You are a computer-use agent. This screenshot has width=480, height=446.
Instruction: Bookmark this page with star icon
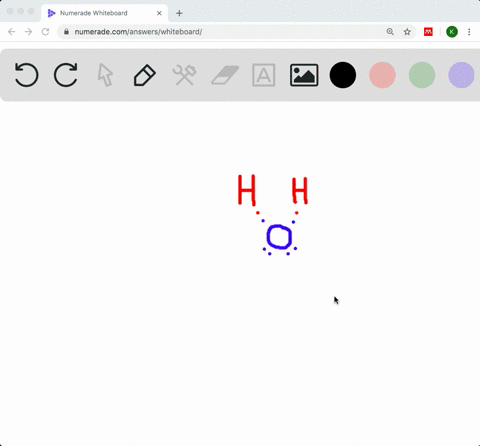(x=407, y=32)
